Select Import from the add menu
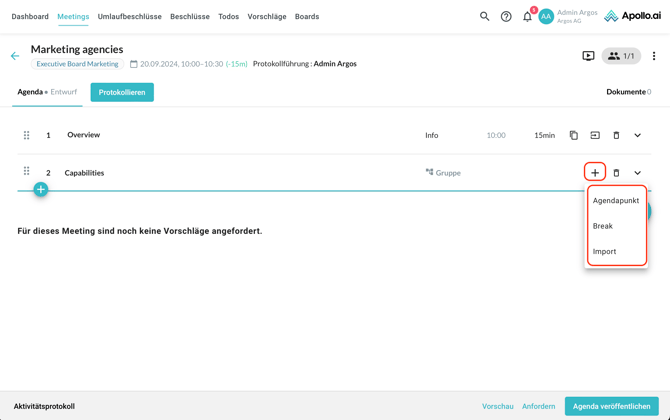The image size is (670, 420). (605, 252)
